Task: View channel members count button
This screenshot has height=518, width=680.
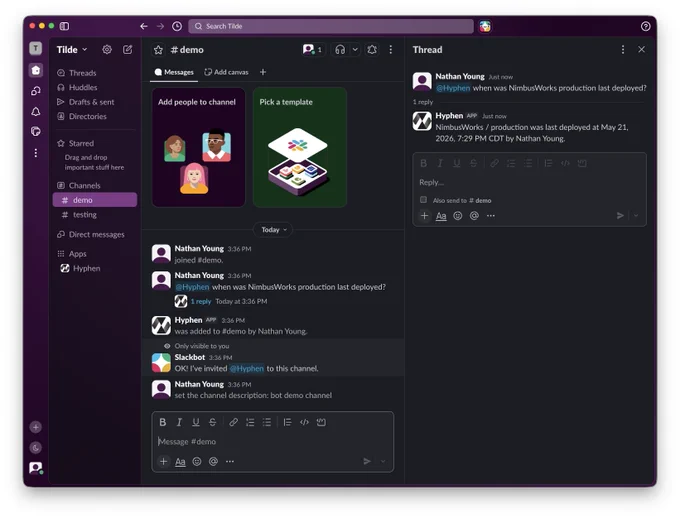Action: tap(313, 49)
